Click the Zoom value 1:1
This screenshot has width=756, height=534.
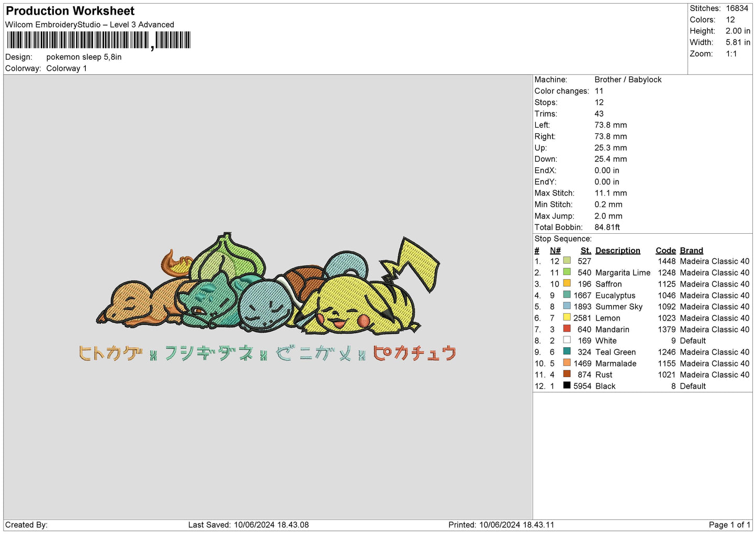point(731,54)
